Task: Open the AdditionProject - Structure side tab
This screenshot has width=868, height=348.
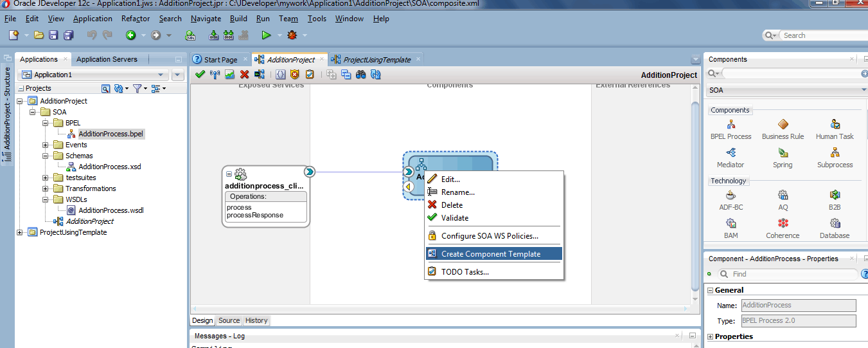Action: 7,113
